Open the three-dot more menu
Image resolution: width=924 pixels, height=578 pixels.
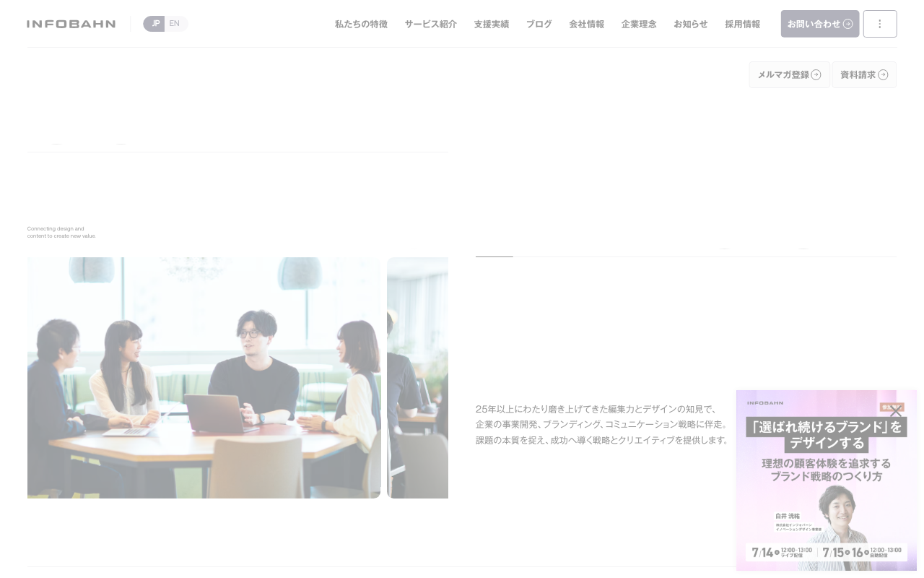point(880,24)
